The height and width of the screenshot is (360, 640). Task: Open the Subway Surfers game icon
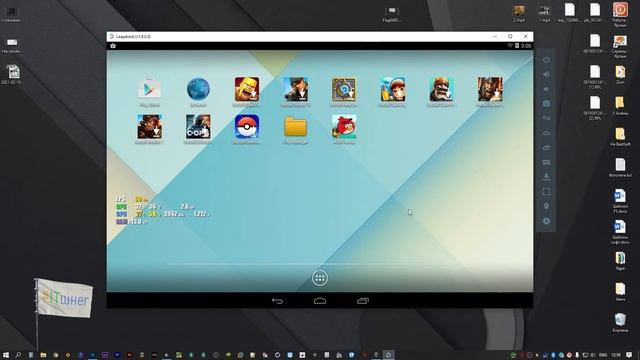(x=393, y=89)
